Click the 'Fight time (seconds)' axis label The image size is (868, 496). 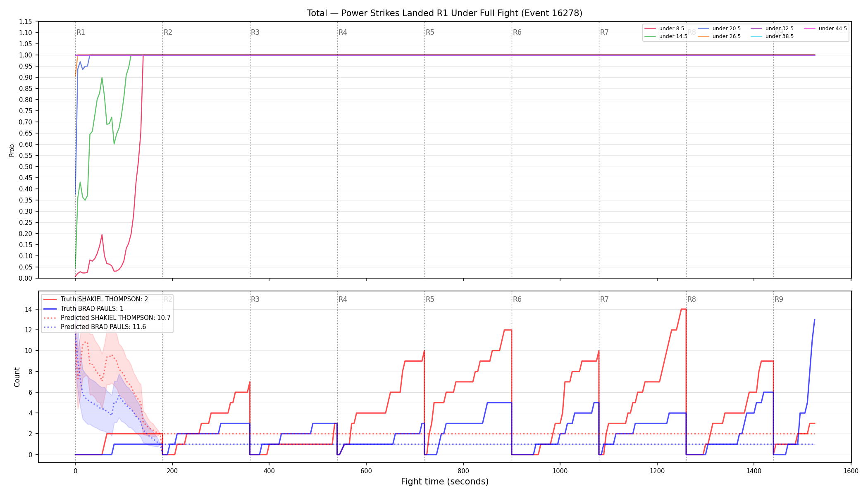[445, 482]
